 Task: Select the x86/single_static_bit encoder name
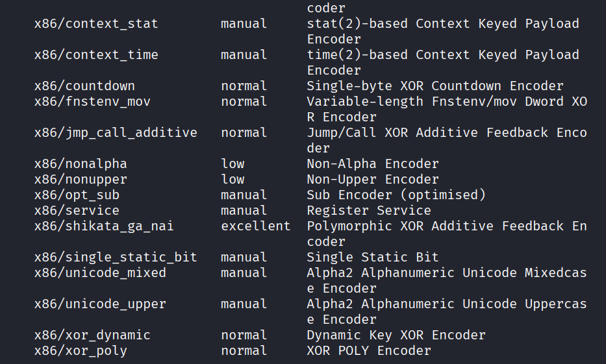[x=116, y=257]
